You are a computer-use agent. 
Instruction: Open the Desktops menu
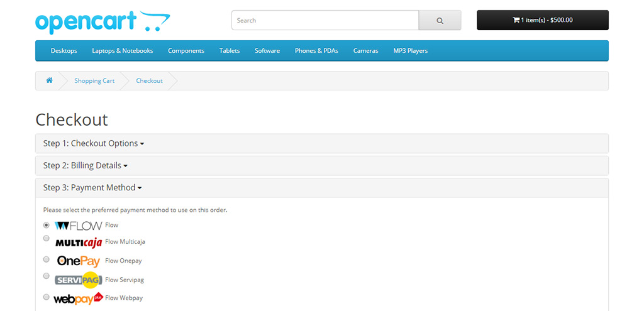(x=64, y=50)
